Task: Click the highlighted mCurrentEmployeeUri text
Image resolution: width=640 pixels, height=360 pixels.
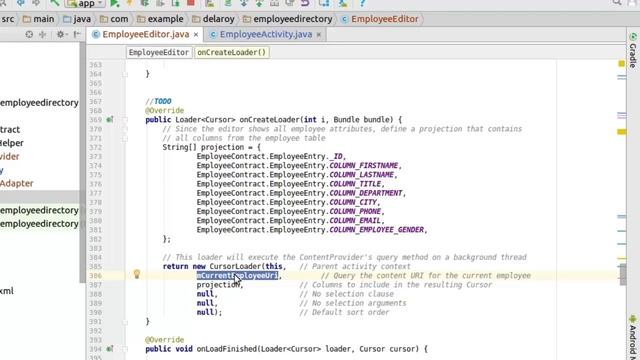Action: point(237,276)
